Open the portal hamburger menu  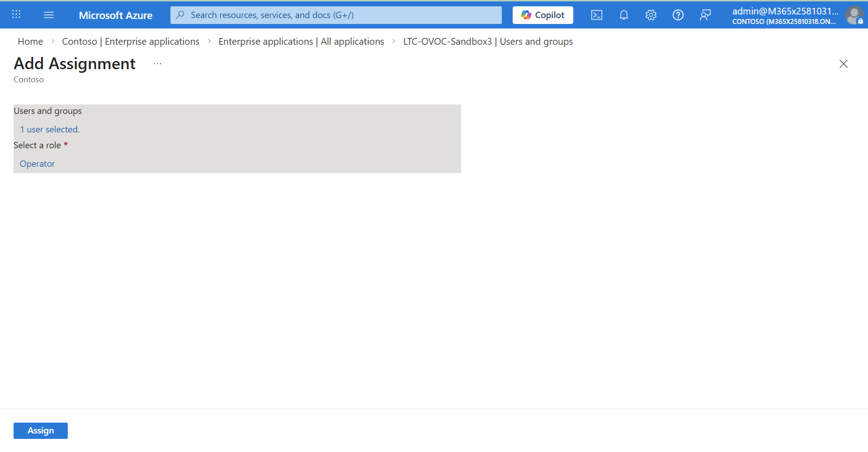pyautogui.click(x=49, y=15)
